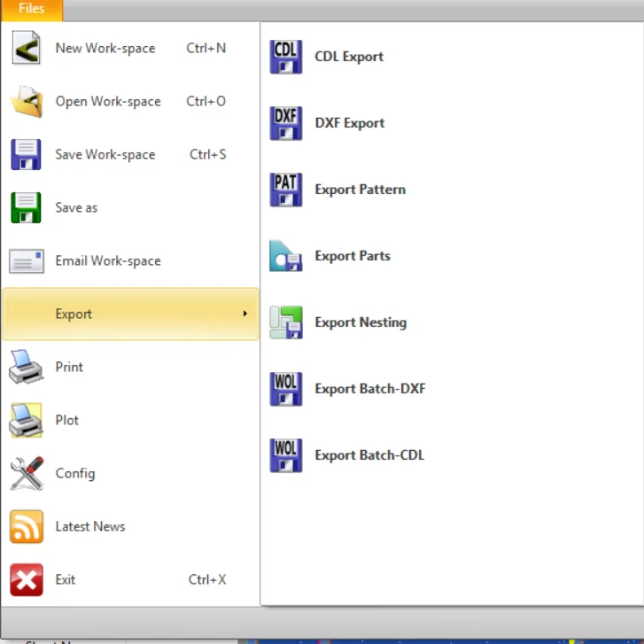
Task: Click the Print printer icon
Action: click(26, 367)
